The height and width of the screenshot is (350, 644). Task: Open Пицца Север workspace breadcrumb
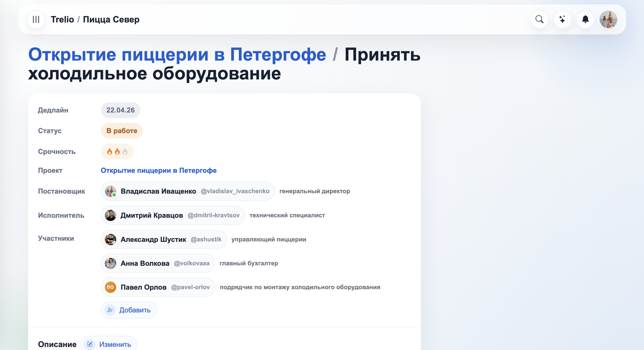pos(111,19)
